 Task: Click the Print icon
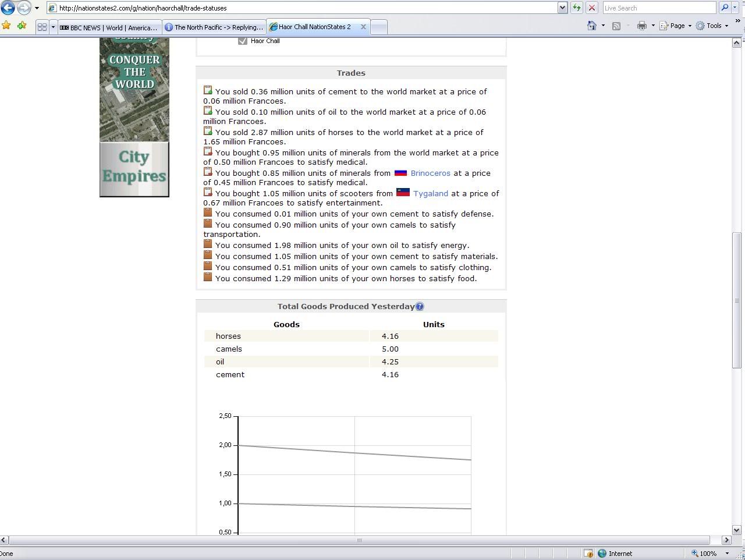tap(642, 26)
